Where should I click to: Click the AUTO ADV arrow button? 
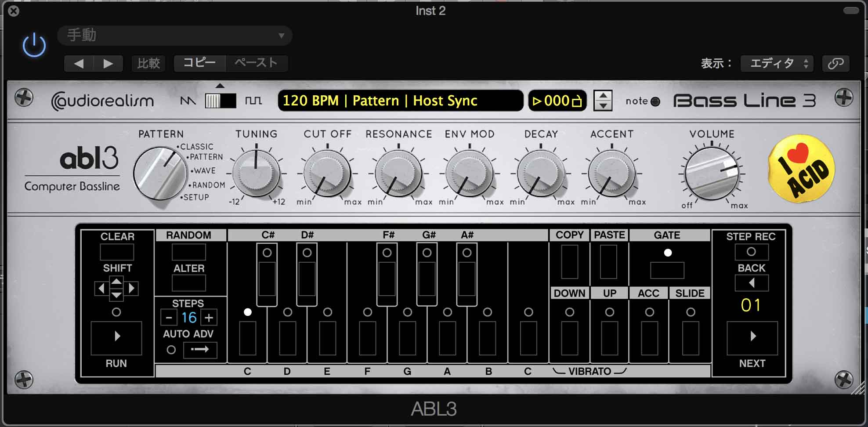(200, 350)
